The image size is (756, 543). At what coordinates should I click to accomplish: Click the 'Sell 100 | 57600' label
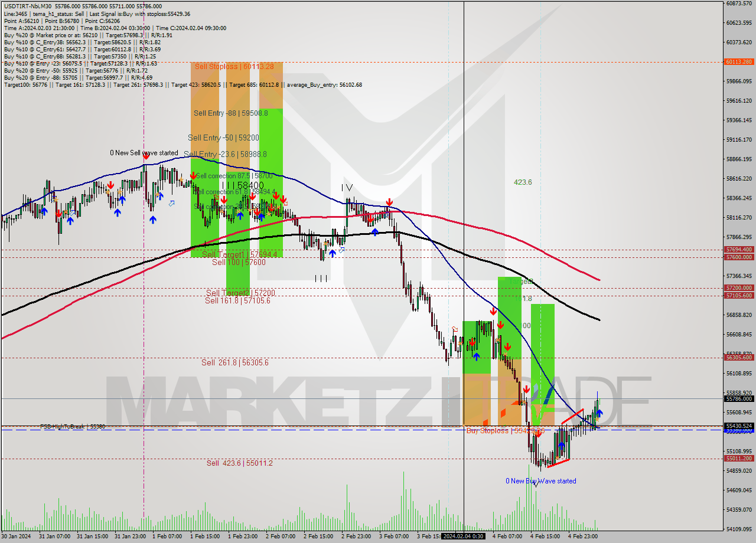[x=239, y=262]
